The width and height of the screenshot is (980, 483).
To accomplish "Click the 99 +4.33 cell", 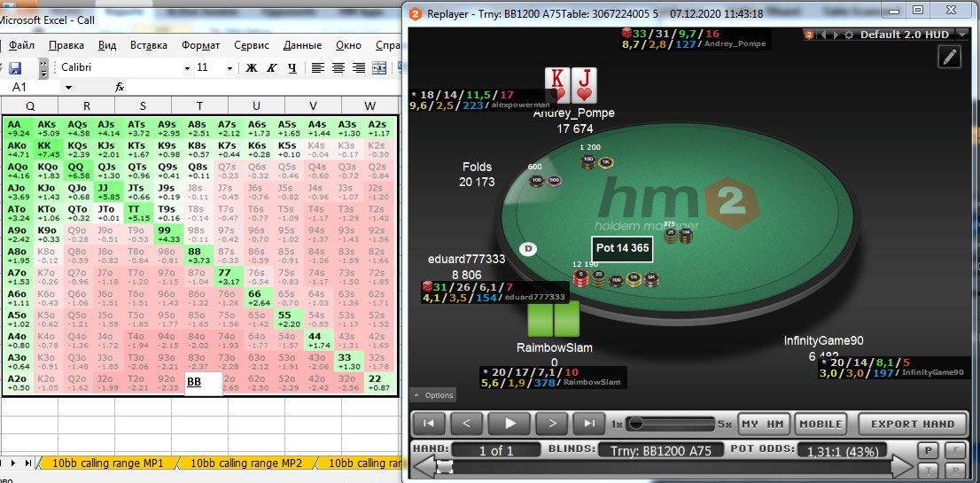I will (x=169, y=234).
